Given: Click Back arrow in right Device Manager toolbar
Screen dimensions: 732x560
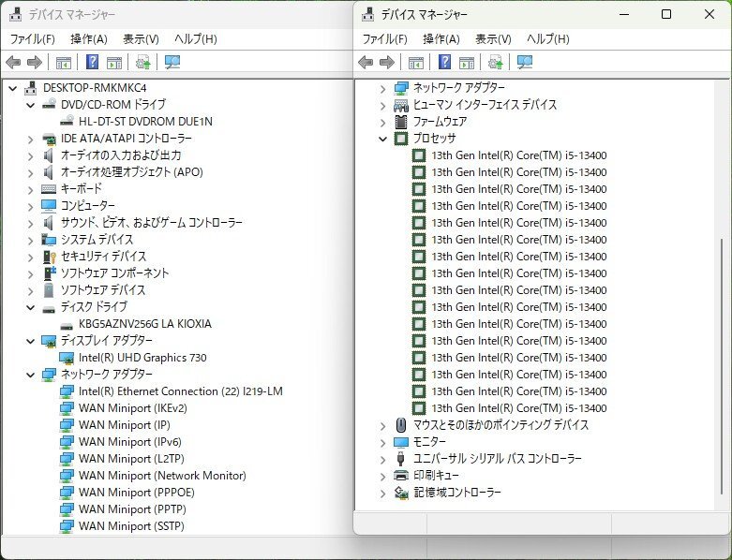Looking at the screenshot, I should pyautogui.click(x=366, y=62).
